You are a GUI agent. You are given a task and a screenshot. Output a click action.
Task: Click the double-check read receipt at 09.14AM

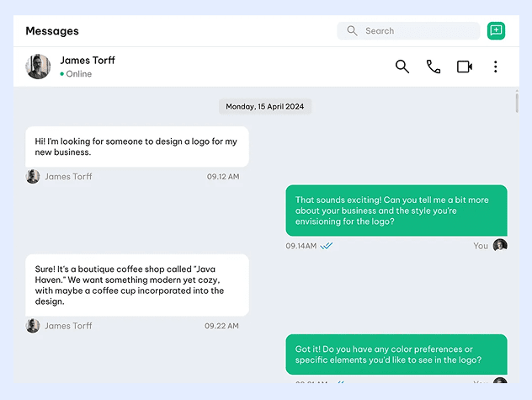[327, 246]
